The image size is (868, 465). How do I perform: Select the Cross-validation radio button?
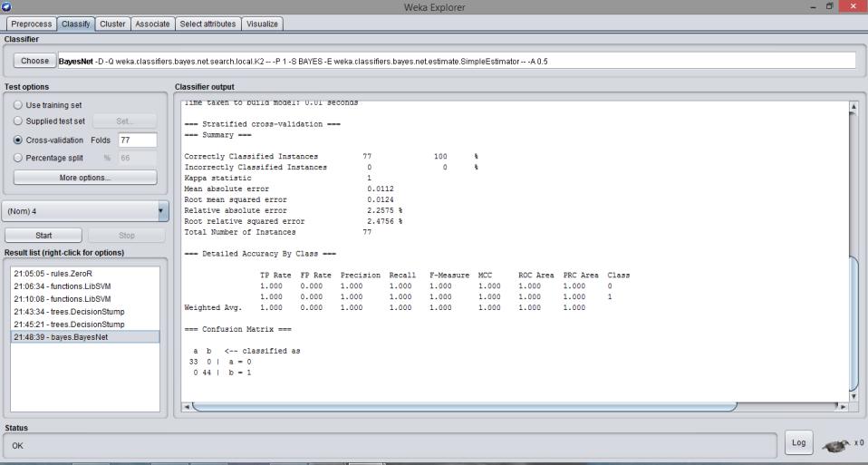pyautogui.click(x=18, y=140)
